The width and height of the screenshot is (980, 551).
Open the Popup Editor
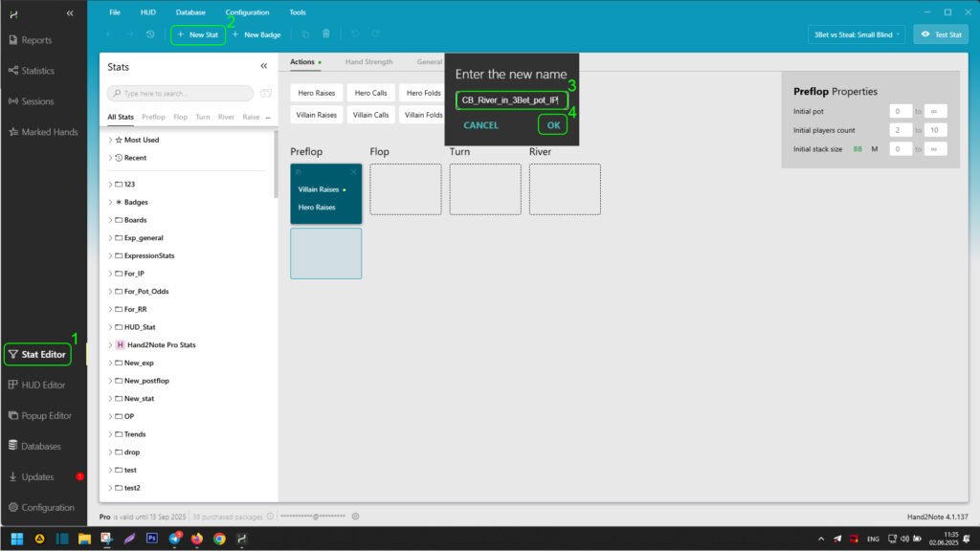coord(47,416)
